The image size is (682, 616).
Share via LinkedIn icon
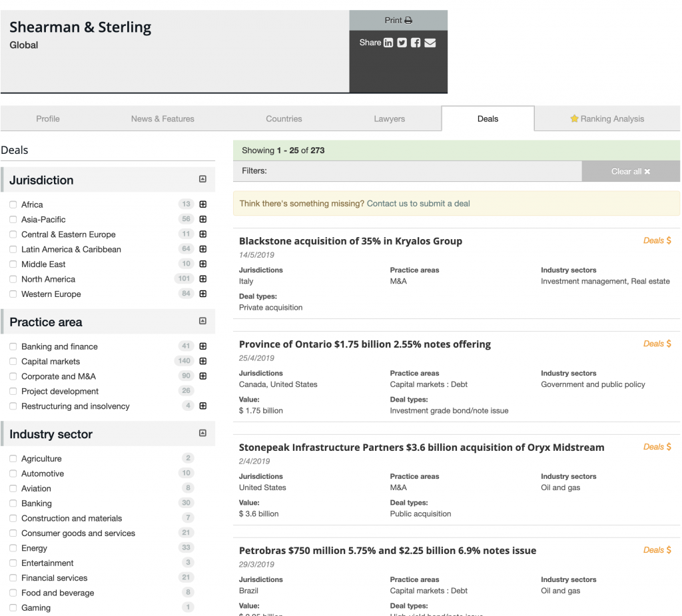click(388, 43)
